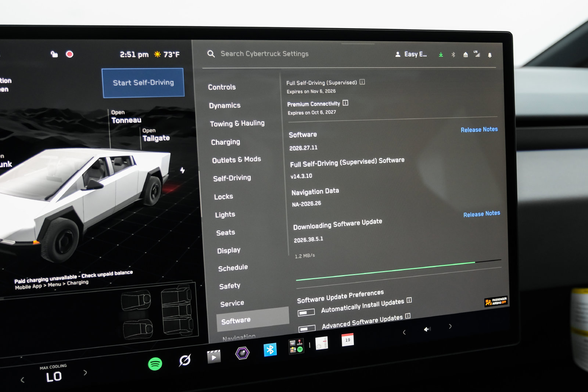Open the Easy E... driver profile menu
Image resolution: width=588 pixels, height=392 pixels.
click(x=411, y=54)
